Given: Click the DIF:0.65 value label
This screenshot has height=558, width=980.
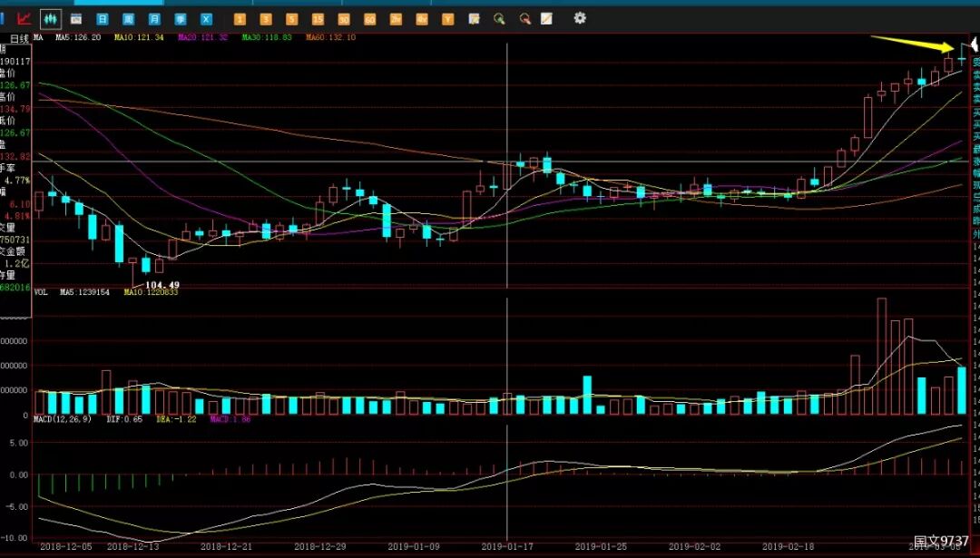Looking at the screenshot, I should pyautogui.click(x=124, y=419).
